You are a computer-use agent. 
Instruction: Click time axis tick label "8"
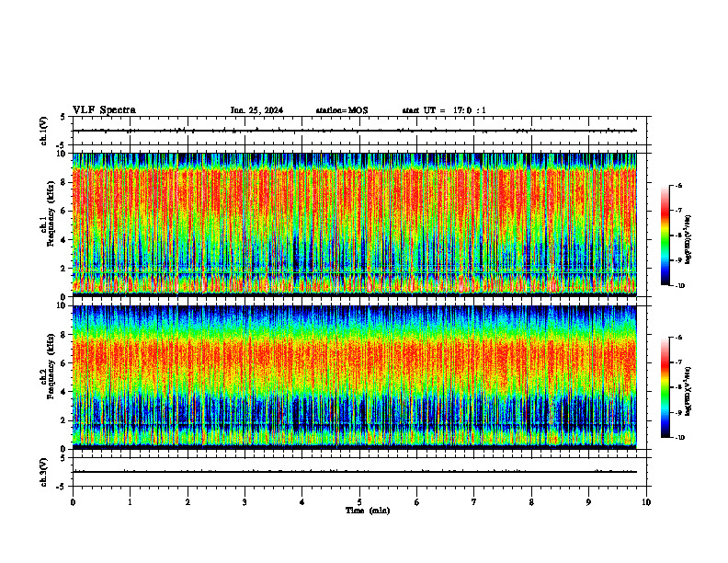pos(531,502)
